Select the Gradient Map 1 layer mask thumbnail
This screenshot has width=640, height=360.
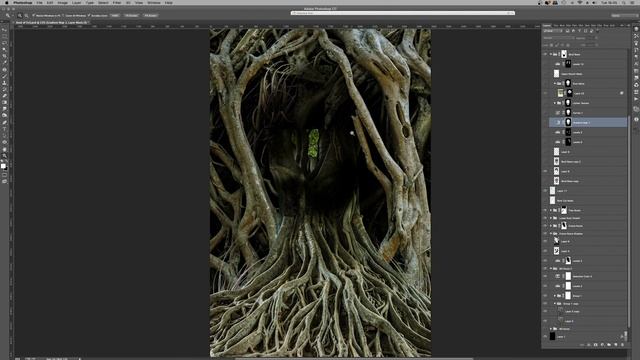click(x=568, y=122)
